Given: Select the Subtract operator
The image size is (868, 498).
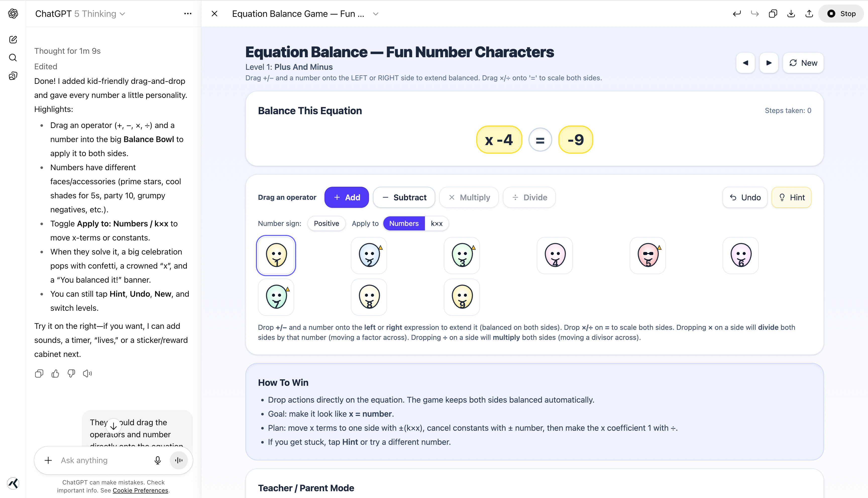Looking at the screenshot, I should 404,197.
